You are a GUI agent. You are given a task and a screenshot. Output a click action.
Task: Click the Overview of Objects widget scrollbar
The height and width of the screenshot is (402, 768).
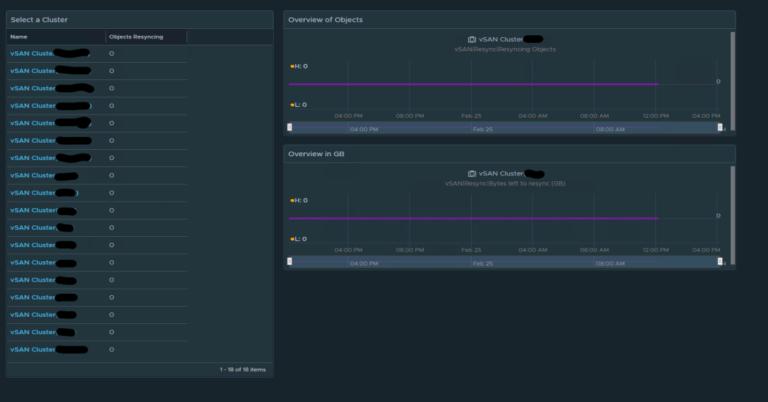tap(733, 81)
